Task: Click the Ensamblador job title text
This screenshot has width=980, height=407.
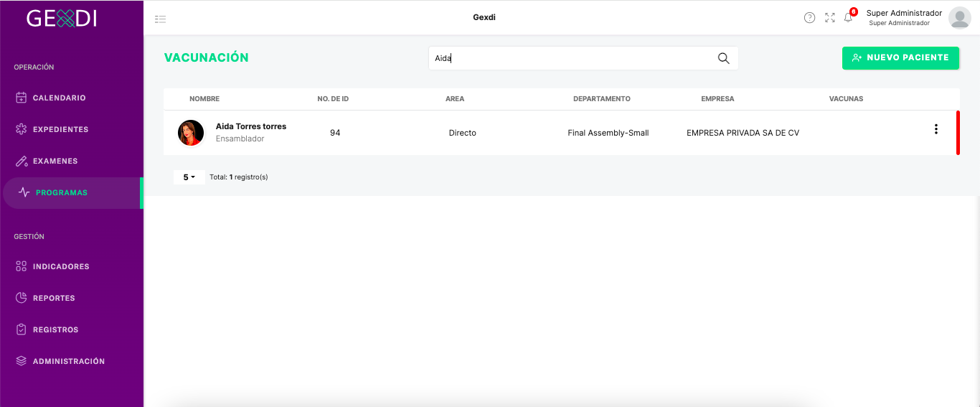Action: [x=240, y=139]
